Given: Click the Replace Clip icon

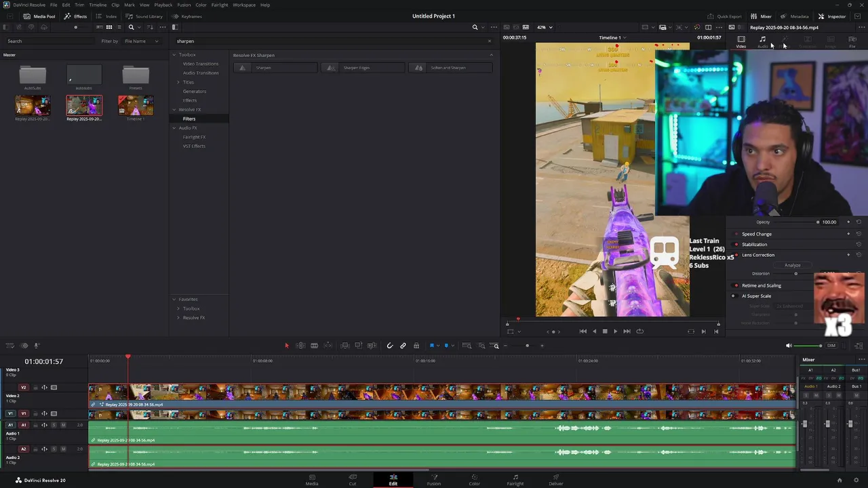Looking at the screenshot, I should (x=372, y=346).
